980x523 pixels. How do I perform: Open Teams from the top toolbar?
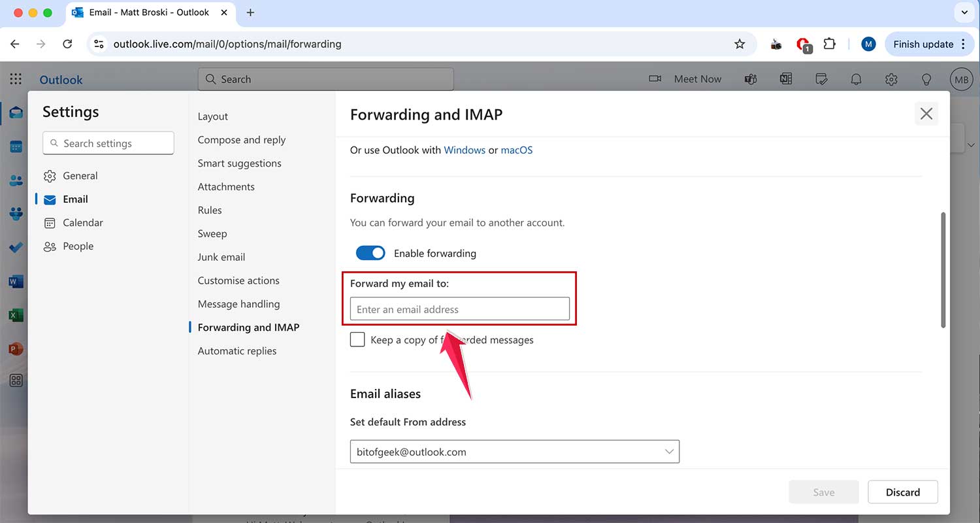(x=750, y=79)
